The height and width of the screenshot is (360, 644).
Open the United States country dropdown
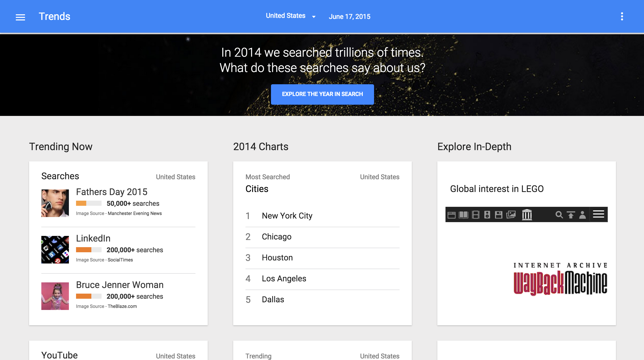click(x=290, y=16)
